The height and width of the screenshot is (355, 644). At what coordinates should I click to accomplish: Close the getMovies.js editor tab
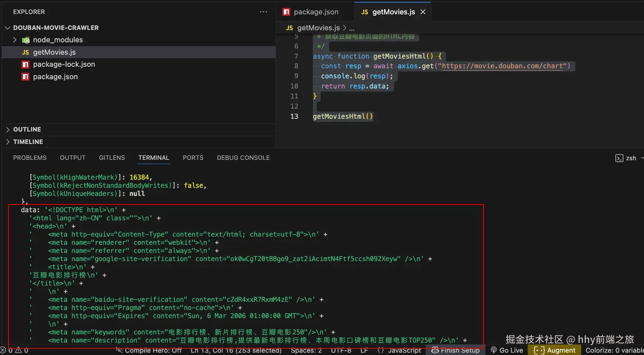[423, 12]
